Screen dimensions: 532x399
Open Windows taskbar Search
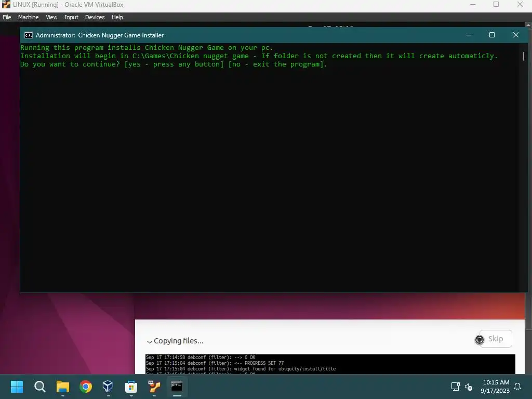click(x=39, y=387)
